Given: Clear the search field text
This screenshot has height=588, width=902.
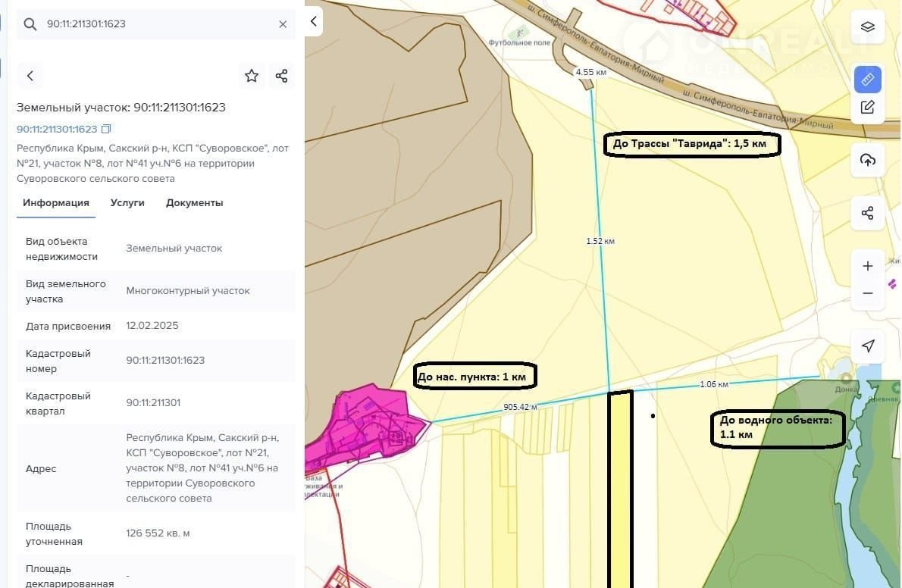Looking at the screenshot, I should 283,24.
